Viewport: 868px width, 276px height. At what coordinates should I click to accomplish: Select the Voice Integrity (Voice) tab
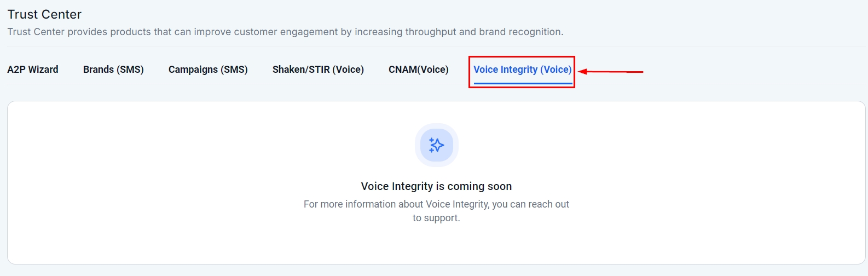click(x=522, y=70)
